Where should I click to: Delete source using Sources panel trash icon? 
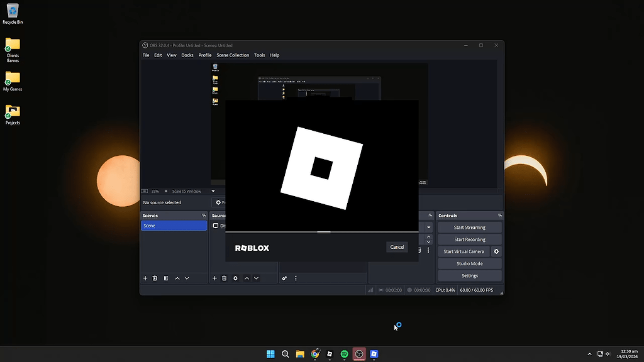coord(225,278)
